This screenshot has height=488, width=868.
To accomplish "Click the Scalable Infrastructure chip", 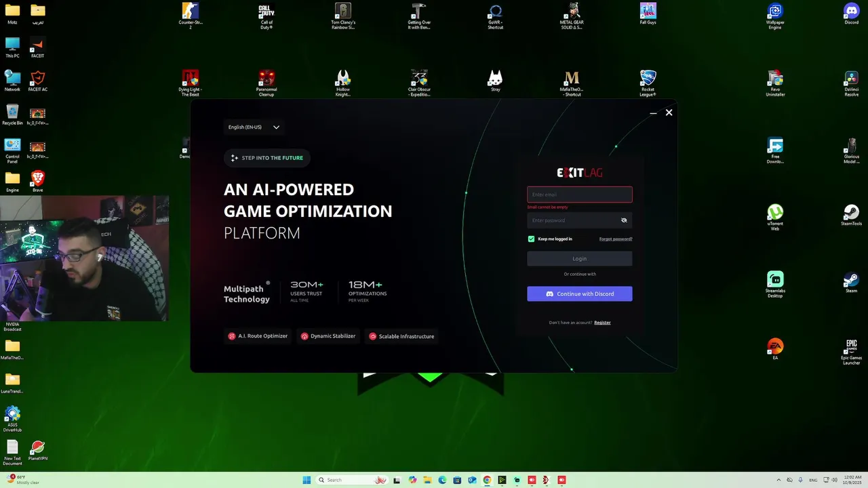I will pos(401,336).
